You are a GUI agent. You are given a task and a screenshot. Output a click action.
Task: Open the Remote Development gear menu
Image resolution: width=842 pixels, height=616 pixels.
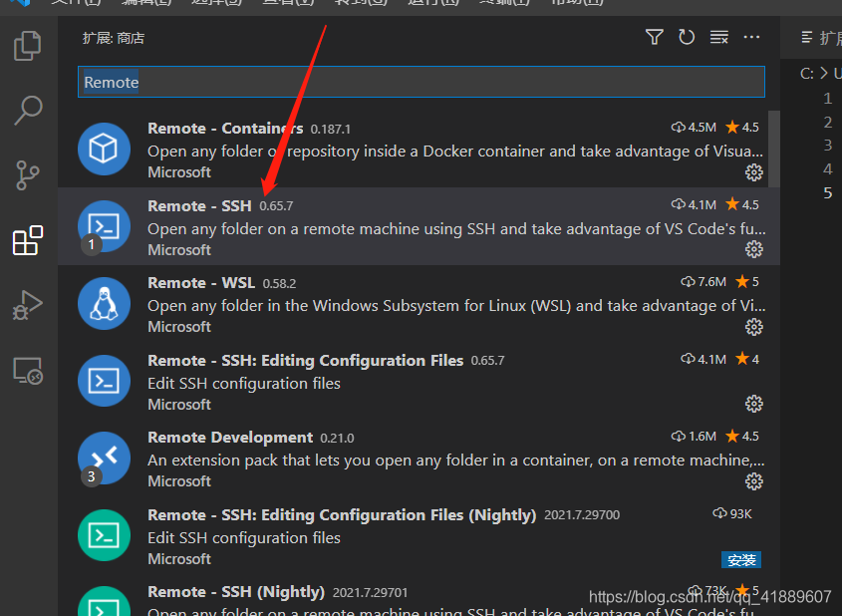[754, 481]
